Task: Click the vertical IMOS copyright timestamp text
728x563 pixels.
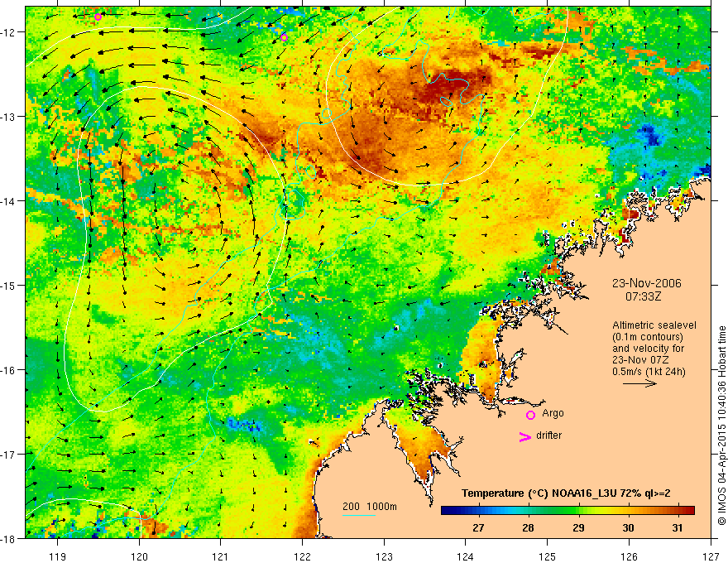Action: click(721, 426)
